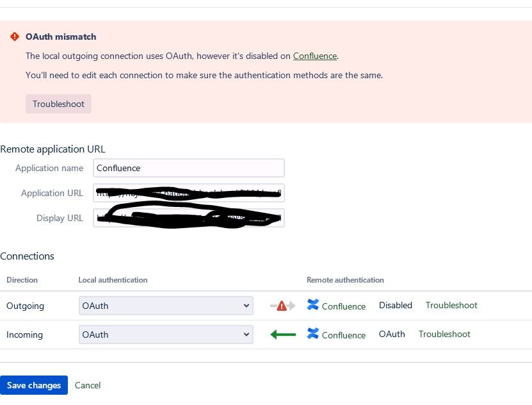Click Troubleshoot in the Incoming row
The height and width of the screenshot is (405, 532).
444,334
